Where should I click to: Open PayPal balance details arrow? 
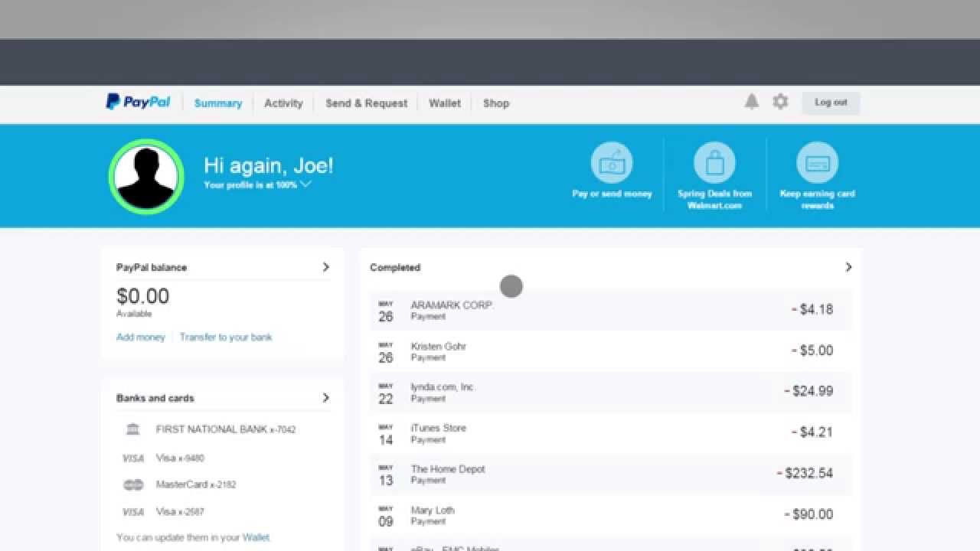tap(325, 267)
